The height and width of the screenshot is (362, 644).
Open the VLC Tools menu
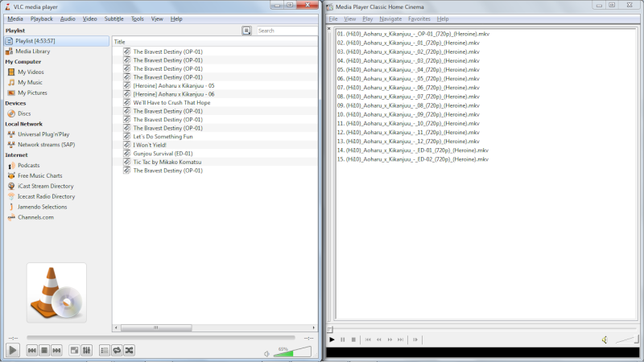(x=137, y=19)
